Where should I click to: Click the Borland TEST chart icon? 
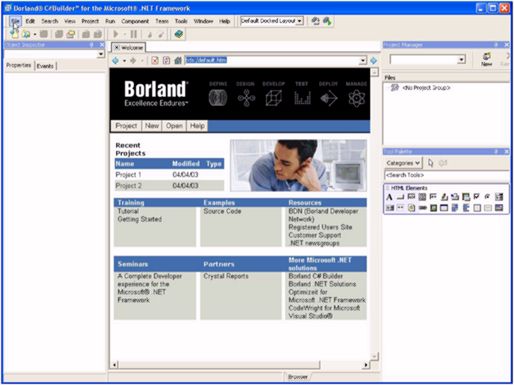[x=302, y=98]
